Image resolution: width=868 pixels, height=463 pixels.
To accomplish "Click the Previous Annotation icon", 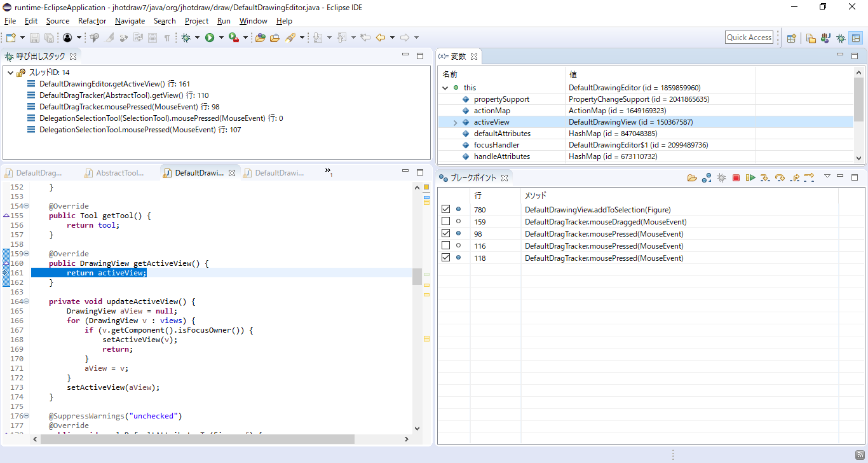I will coord(342,38).
